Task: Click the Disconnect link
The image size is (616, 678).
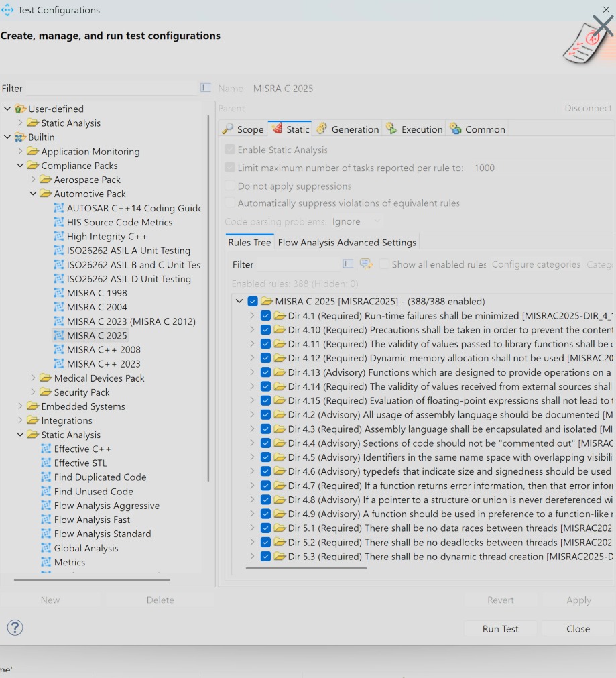Action: pyautogui.click(x=588, y=108)
